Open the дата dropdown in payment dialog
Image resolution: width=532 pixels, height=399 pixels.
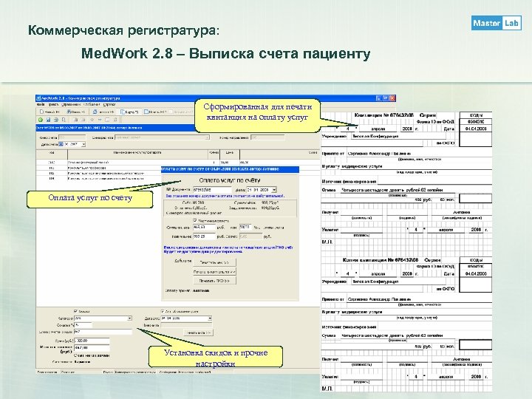coord(274,190)
